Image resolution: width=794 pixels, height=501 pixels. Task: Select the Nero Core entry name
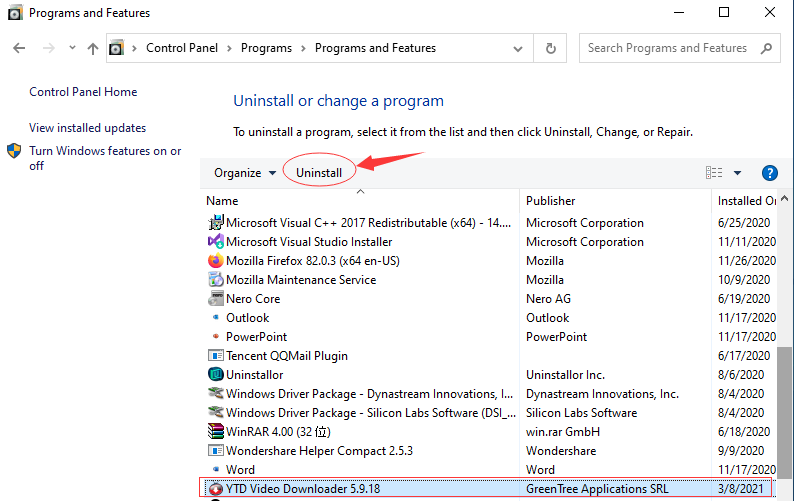(x=253, y=299)
